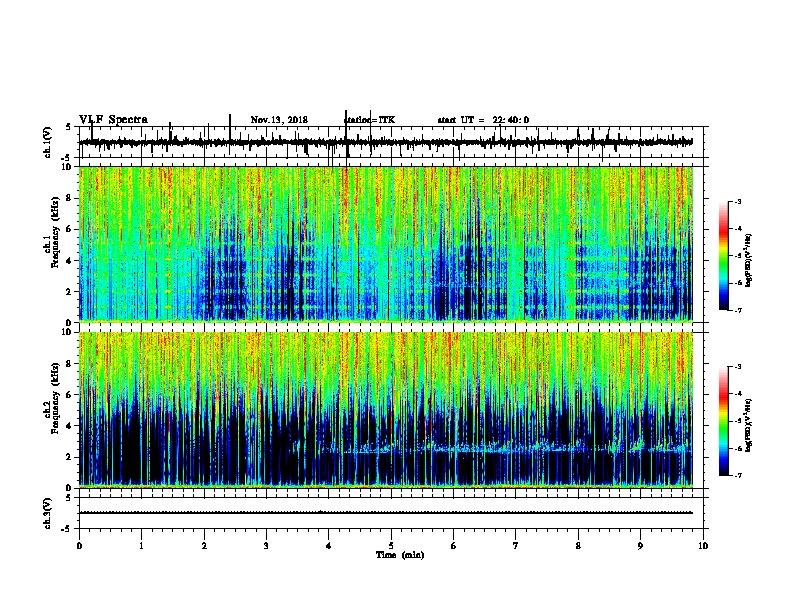Viewport: 792px width, 612px height.
Task: Click the date label "Nov.13, 2018"
Action: 279,120
